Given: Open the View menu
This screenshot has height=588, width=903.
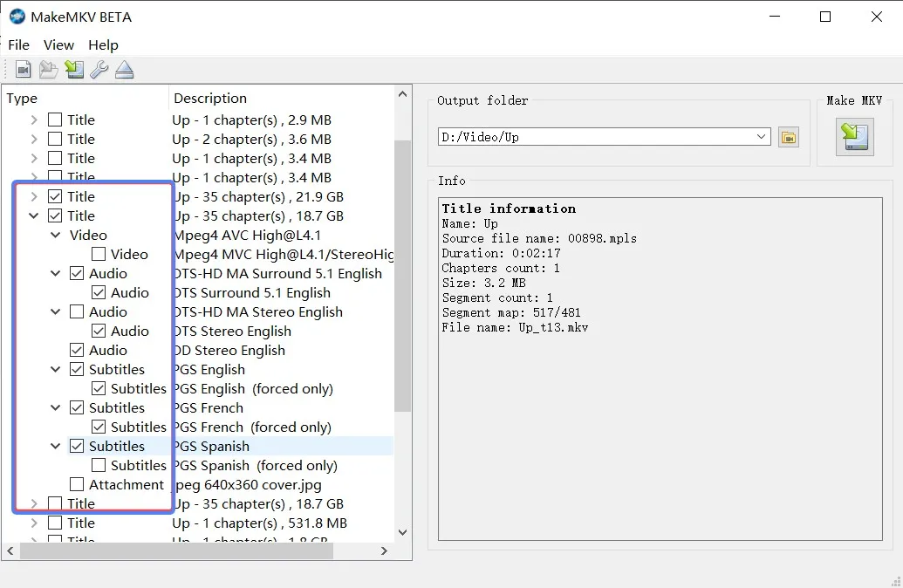Looking at the screenshot, I should coord(58,44).
